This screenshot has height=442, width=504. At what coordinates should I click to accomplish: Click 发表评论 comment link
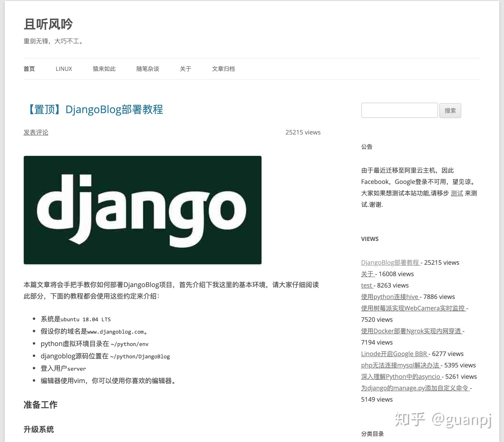(x=36, y=132)
